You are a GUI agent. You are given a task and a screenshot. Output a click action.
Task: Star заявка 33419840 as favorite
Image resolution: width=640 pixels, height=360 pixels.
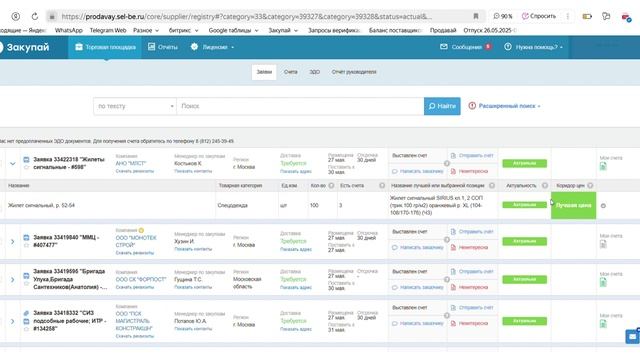click(x=26, y=245)
